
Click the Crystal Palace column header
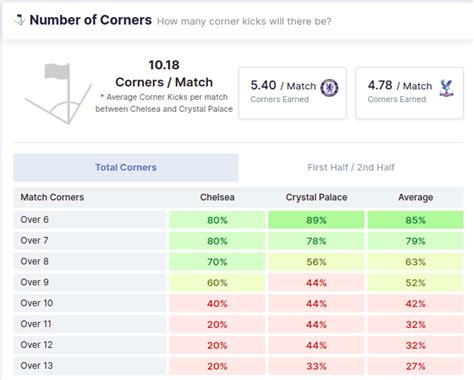pyautogui.click(x=316, y=197)
